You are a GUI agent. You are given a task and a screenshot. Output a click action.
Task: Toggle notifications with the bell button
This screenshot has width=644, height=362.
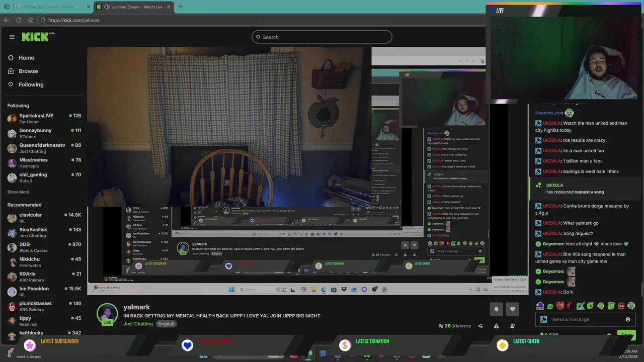click(x=496, y=309)
